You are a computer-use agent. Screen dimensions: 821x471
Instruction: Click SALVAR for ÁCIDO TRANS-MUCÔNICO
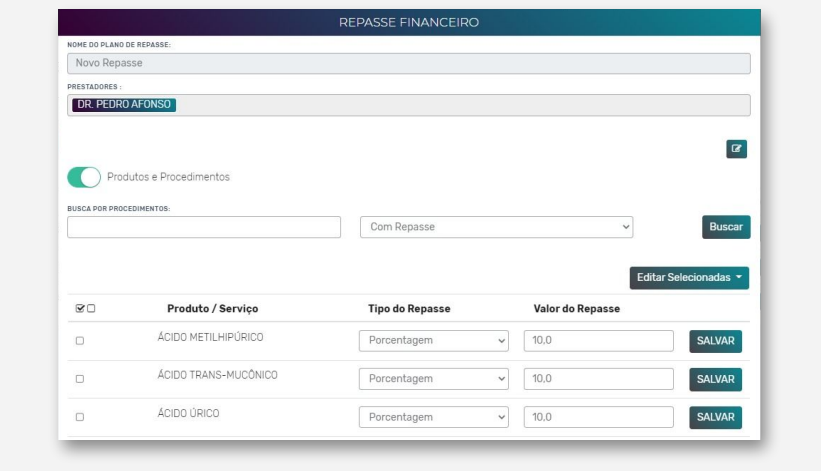[x=715, y=379]
